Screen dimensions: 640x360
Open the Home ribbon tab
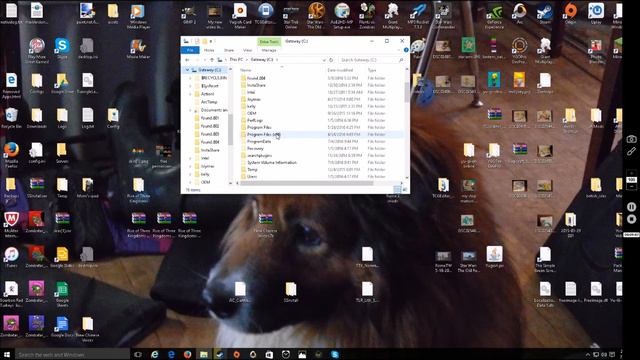coord(209,50)
